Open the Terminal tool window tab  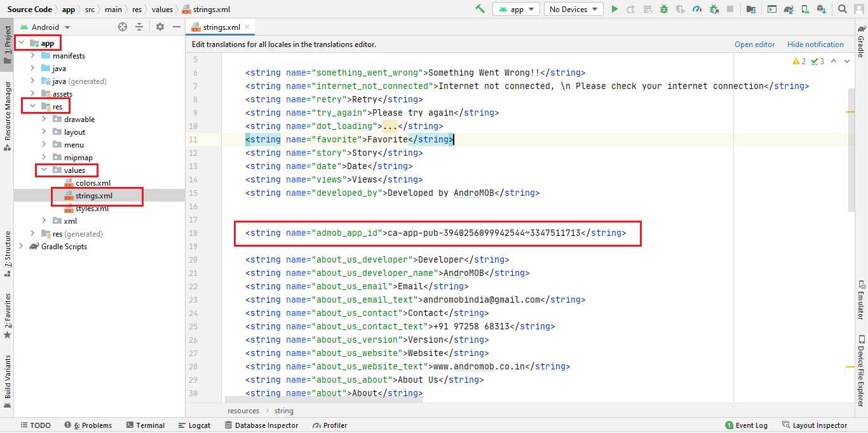point(146,425)
